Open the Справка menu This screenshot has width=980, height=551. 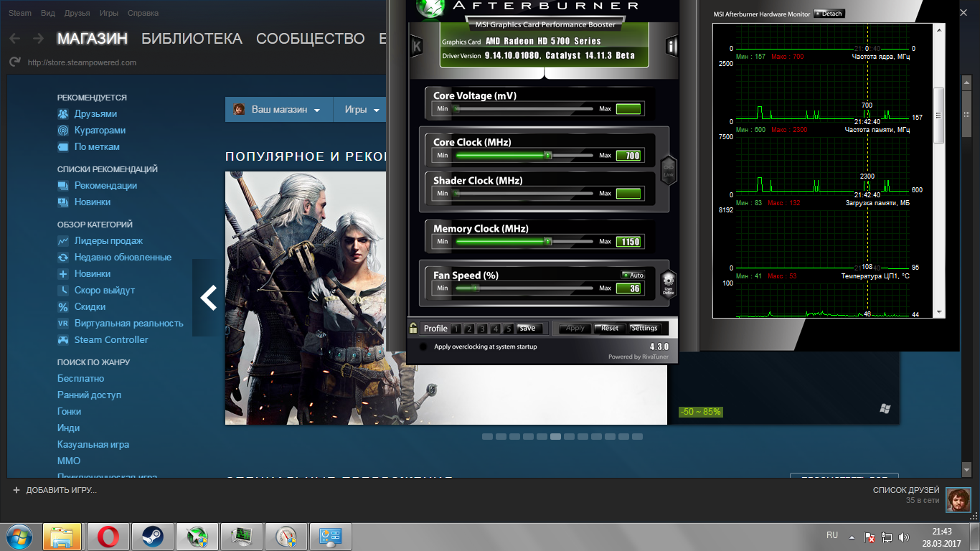pos(143,13)
